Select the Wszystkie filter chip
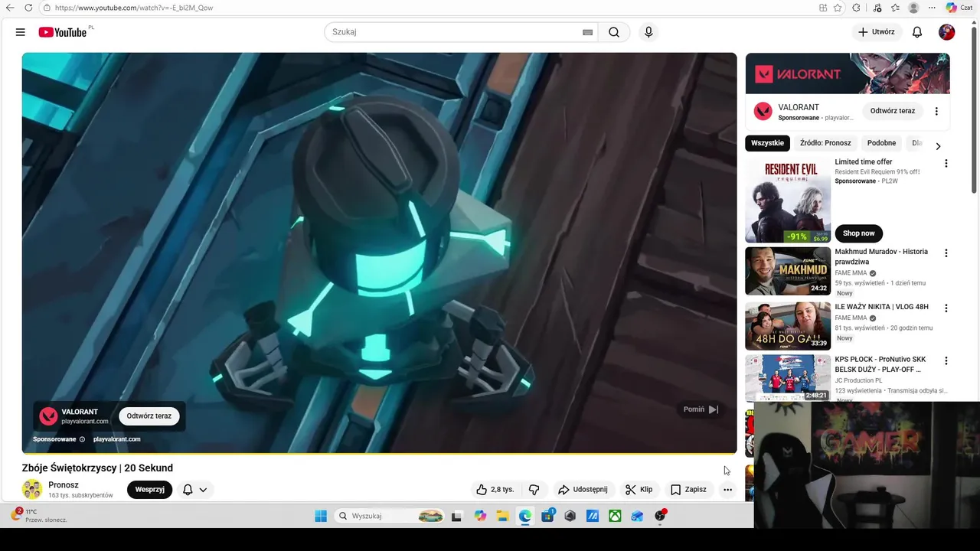Screen dimensions: 980x551 point(767,143)
